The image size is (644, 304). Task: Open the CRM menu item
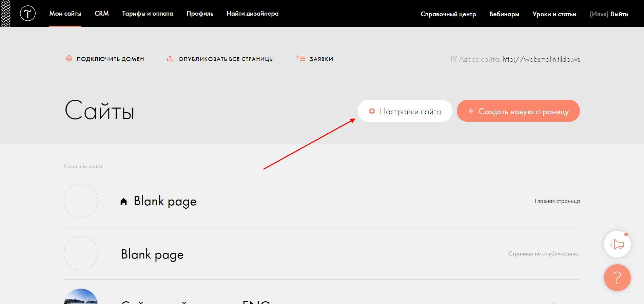102,14
